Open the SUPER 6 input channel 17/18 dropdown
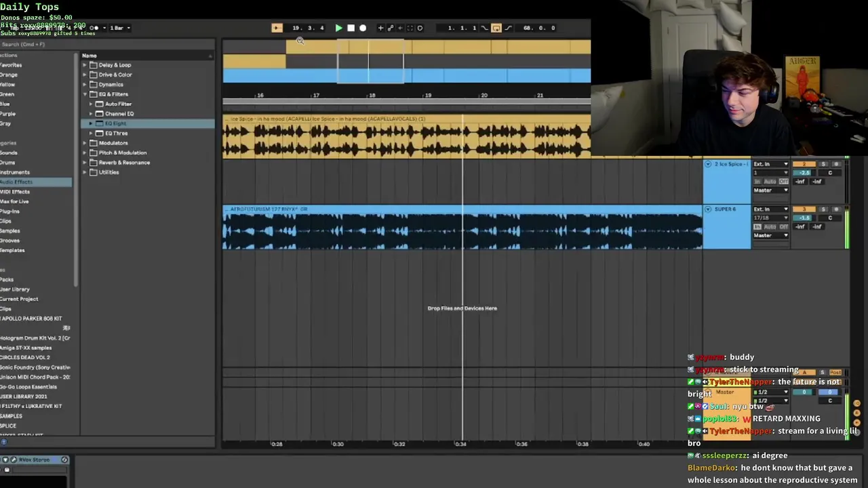868x488 pixels. pos(771,218)
